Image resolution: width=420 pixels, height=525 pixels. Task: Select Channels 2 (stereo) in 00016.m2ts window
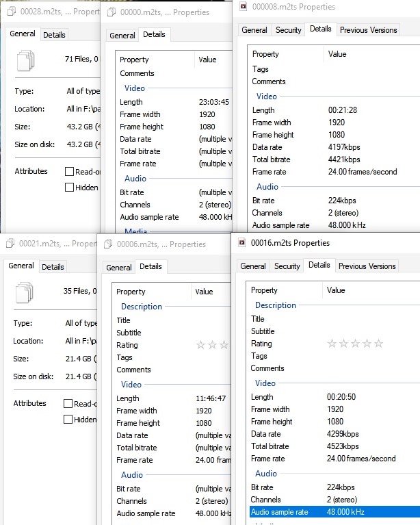[x=342, y=500]
